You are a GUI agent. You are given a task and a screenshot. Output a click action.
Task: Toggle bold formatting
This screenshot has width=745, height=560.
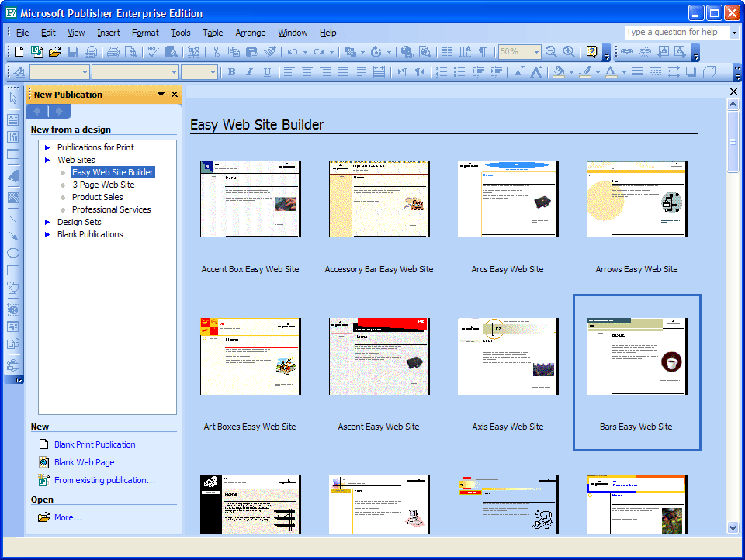coord(233,71)
